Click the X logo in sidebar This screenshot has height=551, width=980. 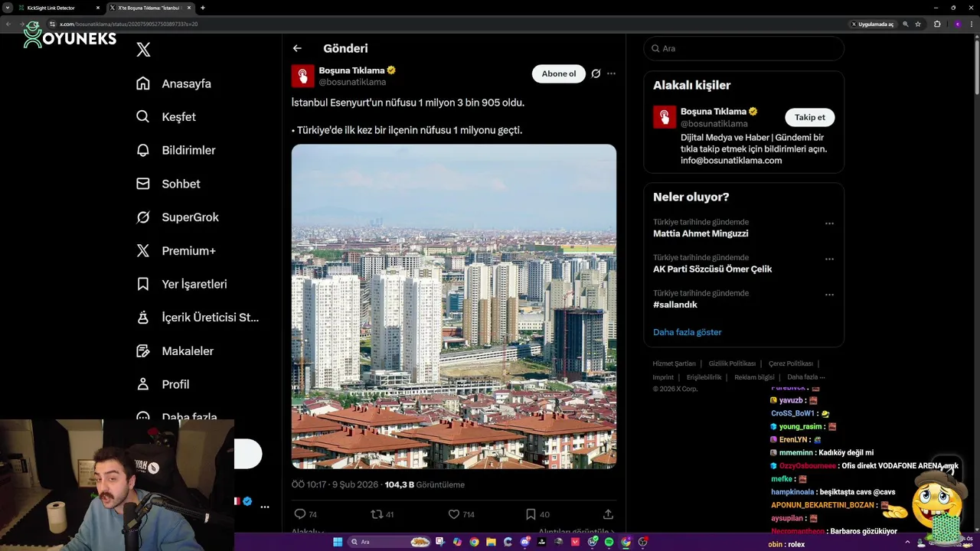(143, 50)
